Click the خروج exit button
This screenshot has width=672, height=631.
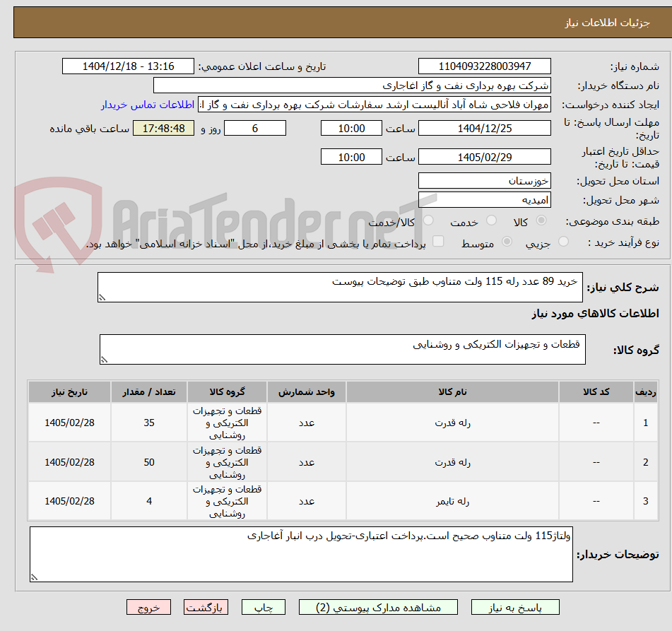tap(148, 607)
